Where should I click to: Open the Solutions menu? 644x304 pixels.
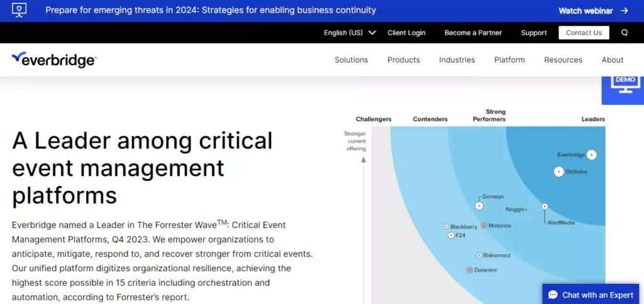pos(351,60)
